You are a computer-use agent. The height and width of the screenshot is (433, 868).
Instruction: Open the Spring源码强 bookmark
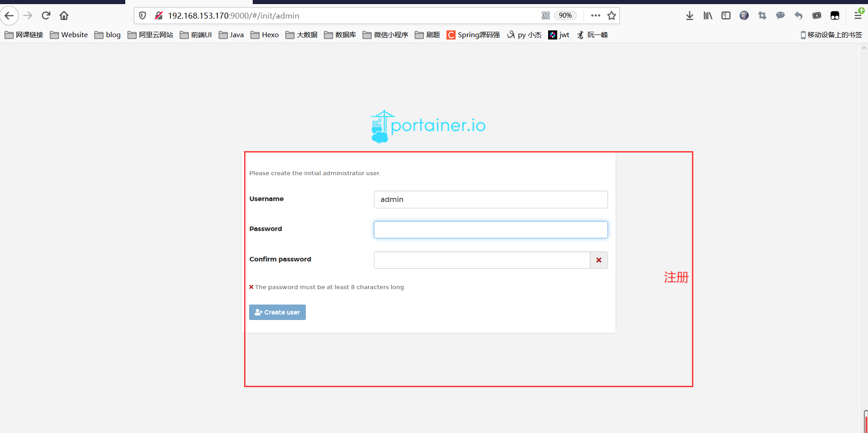click(x=473, y=35)
